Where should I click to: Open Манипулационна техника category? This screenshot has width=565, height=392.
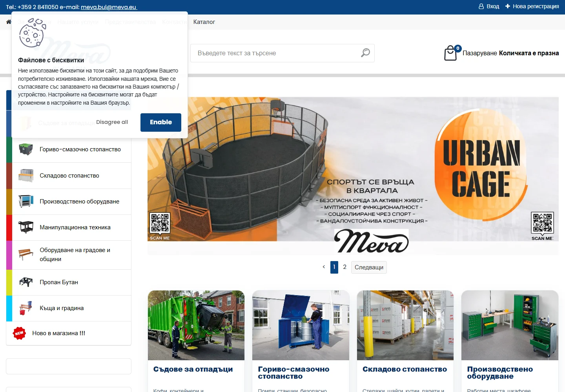pyautogui.click(x=75, y=227)
